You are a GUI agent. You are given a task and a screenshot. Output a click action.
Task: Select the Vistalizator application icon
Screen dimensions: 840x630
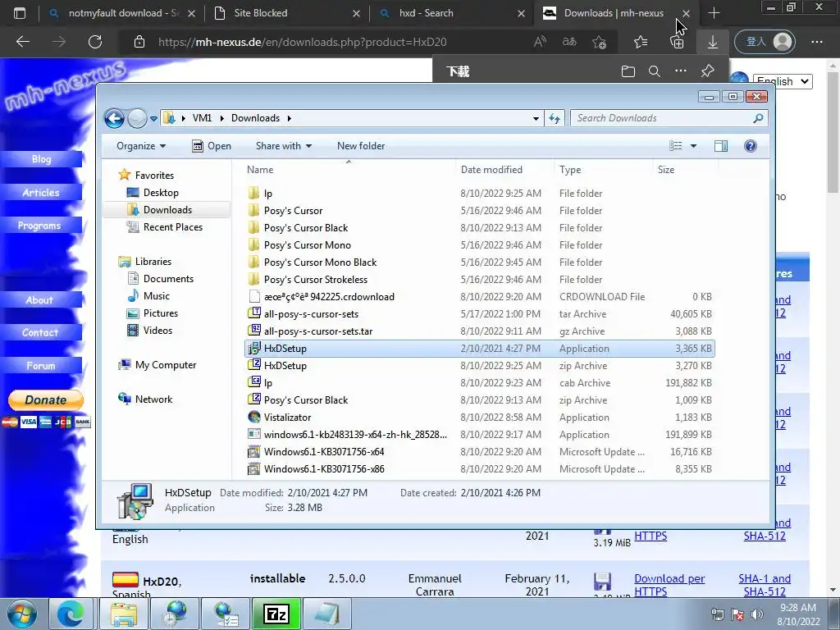(254, 417)
